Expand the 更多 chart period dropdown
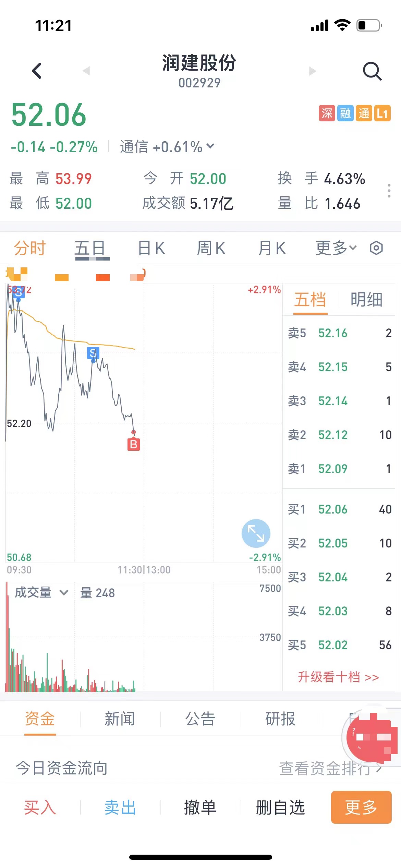 pyautogui.click(x=336, y=248)
